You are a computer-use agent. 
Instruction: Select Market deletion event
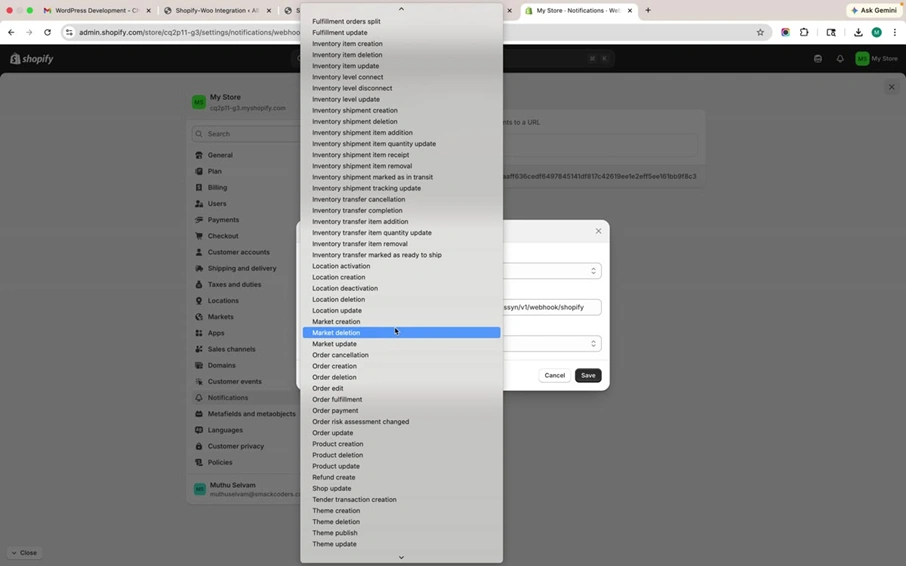402,333
